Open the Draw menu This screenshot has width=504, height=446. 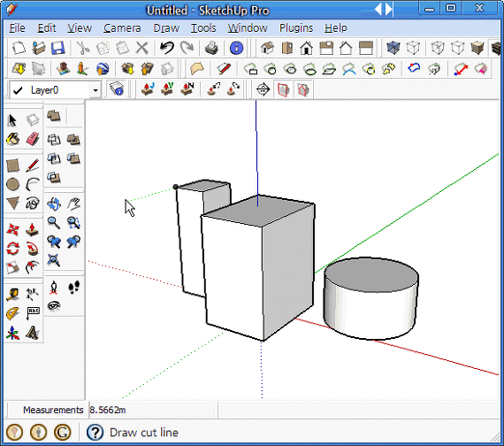pos(166,28)
